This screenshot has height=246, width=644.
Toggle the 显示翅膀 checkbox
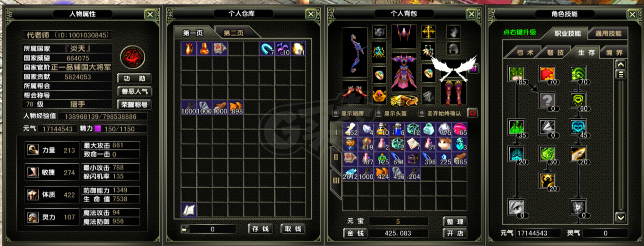click(336, 114)
